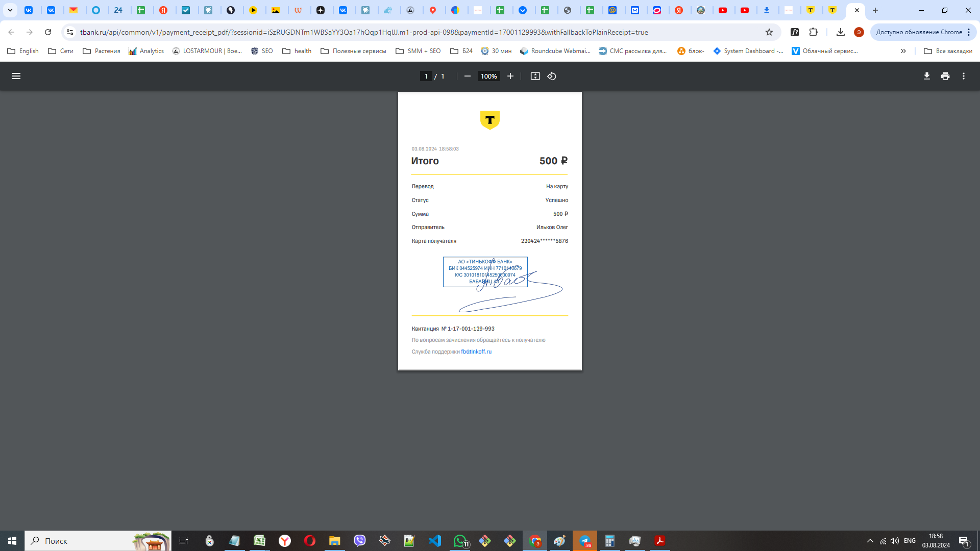
Task: Open the Б24 bookmarks folder
Action: tap(461, 51)
